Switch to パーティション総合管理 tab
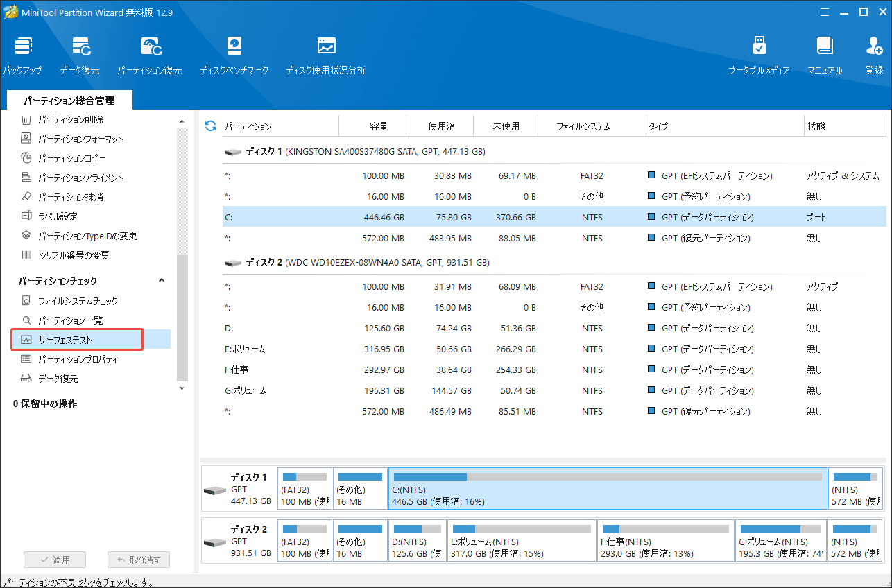Screen dimensions: 892x588 (69, 101)
